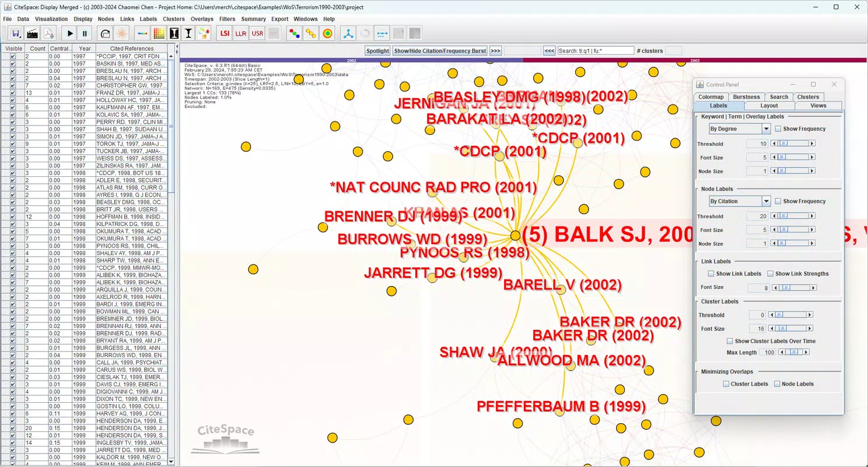Tick Cluster Labels under Minimizing Overlaps
The height and width of the screenshot is (467, 868).
726,384
